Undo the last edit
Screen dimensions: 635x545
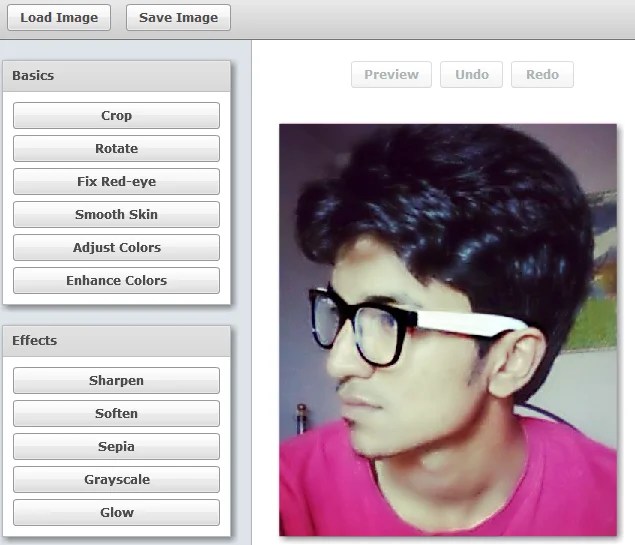(x=471, y=75)
